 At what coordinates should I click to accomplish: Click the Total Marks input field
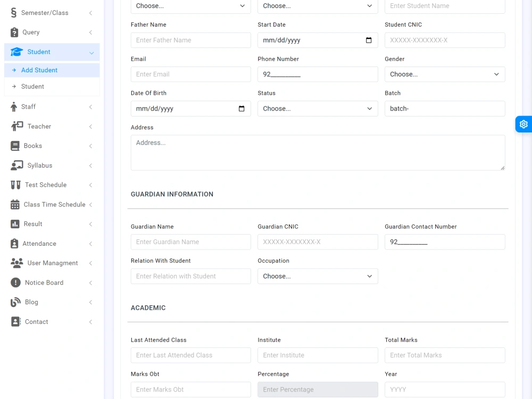445,355
